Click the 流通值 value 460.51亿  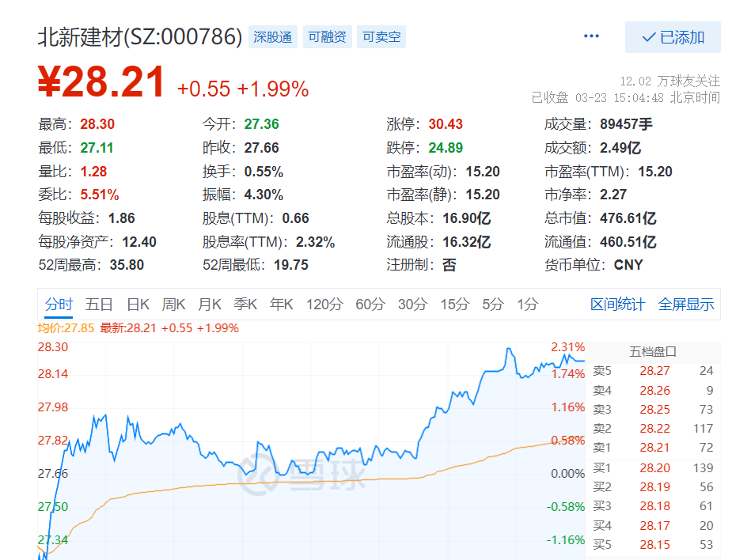click(628, 242)
